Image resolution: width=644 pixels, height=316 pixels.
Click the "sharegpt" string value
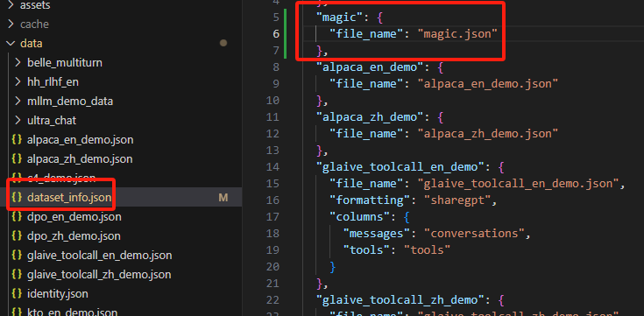(x=457, y=200)
